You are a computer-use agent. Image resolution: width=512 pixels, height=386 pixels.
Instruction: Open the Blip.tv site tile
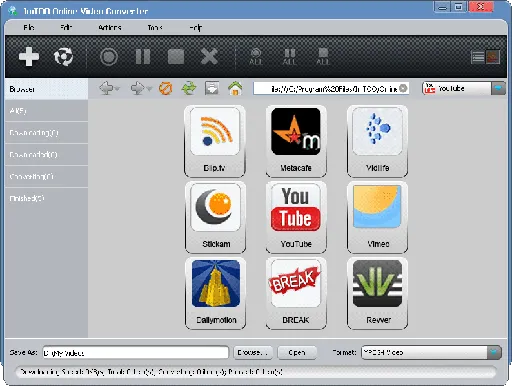(215, 141)
